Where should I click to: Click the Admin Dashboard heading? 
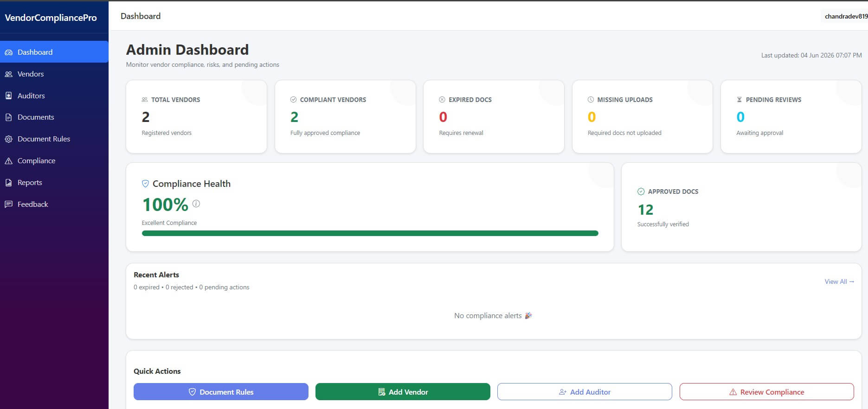(x=187, y=50)
